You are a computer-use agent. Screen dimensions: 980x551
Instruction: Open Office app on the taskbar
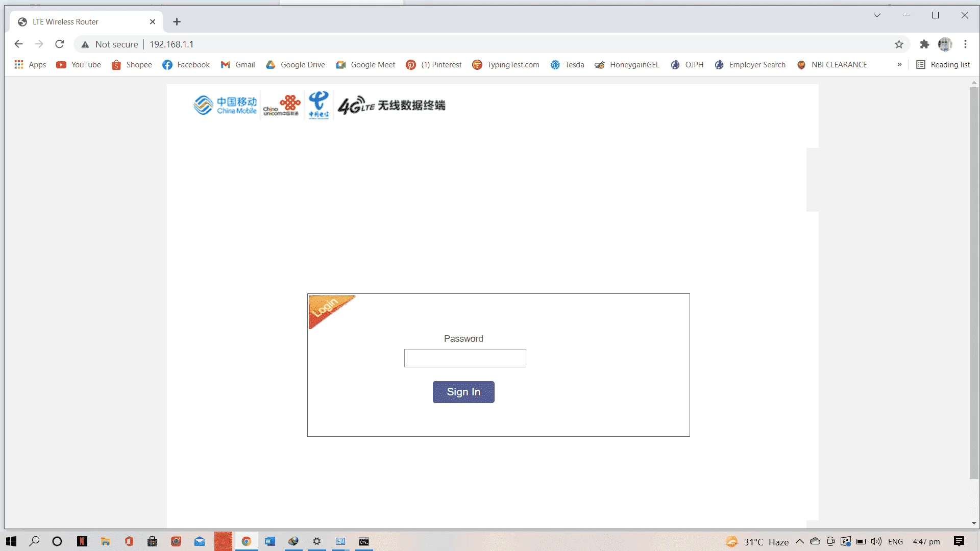click(129, 541)
